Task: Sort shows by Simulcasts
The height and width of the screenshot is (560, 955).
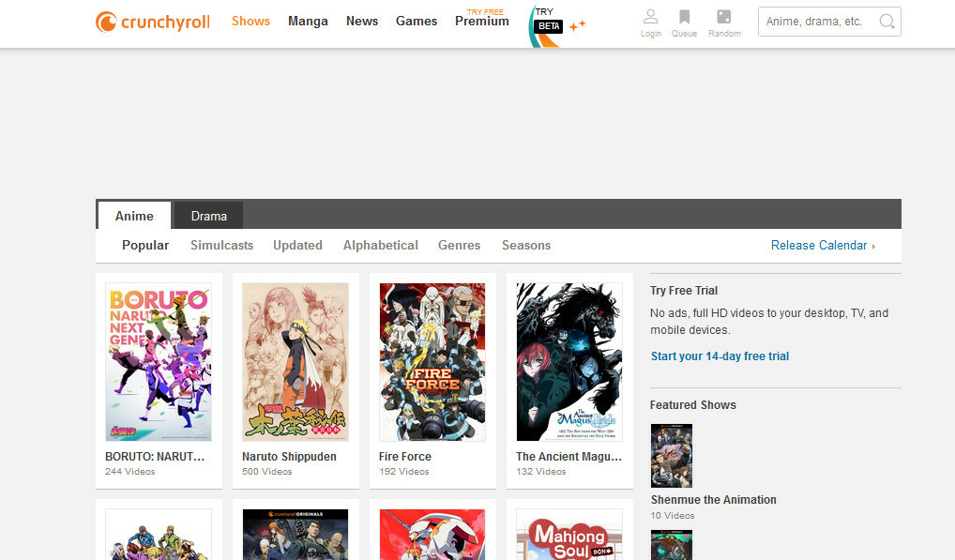Action: coord(221,245)
